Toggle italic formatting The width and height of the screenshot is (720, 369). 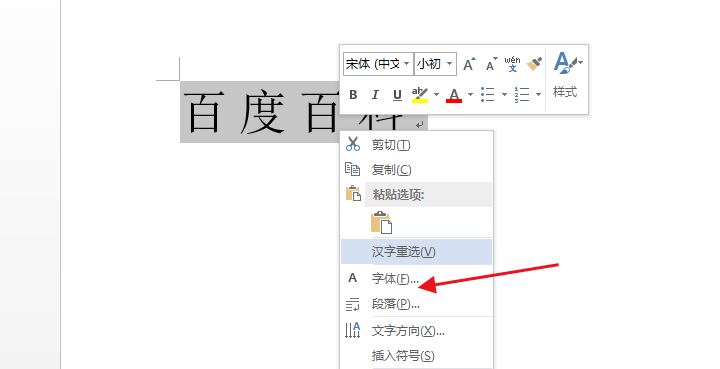(x=375, y=95)
